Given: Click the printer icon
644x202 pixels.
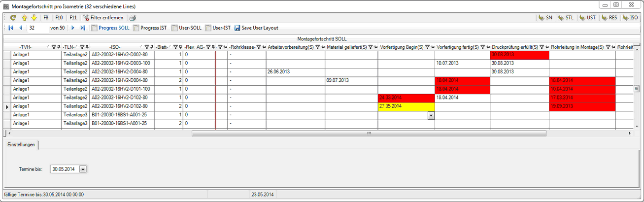Looking at the screenshot, I should [x=133, y=18].
